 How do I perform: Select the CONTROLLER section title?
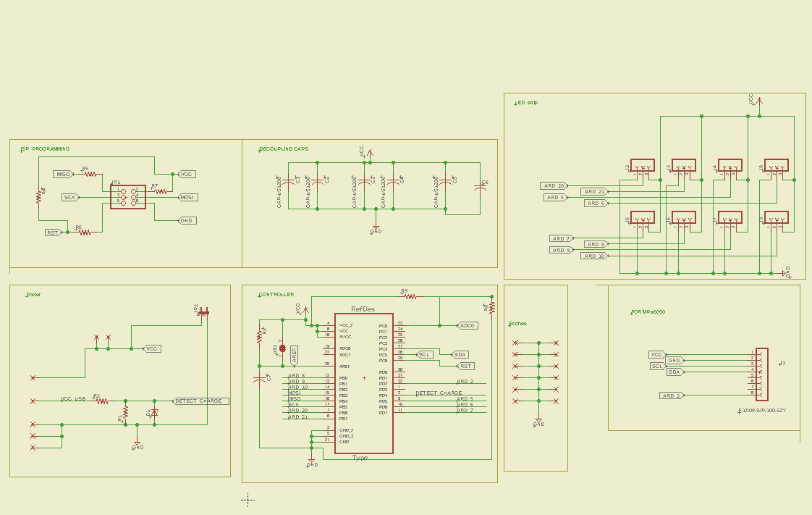276,295
